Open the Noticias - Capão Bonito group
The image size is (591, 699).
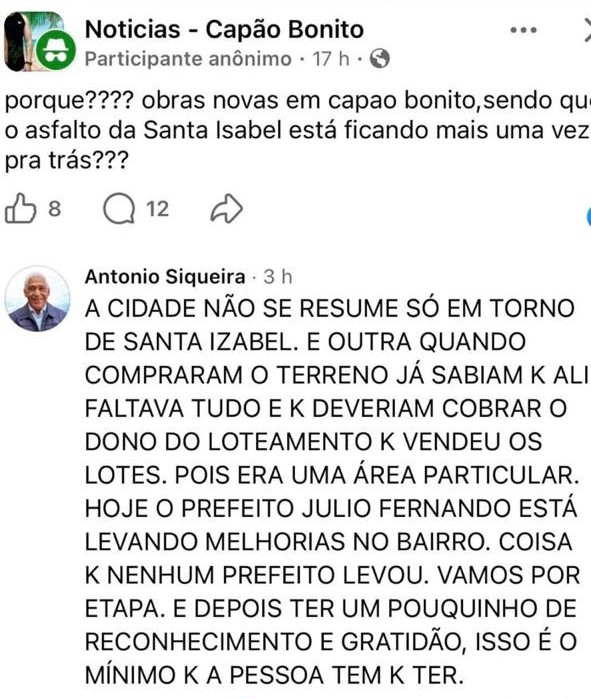(224, 30)
